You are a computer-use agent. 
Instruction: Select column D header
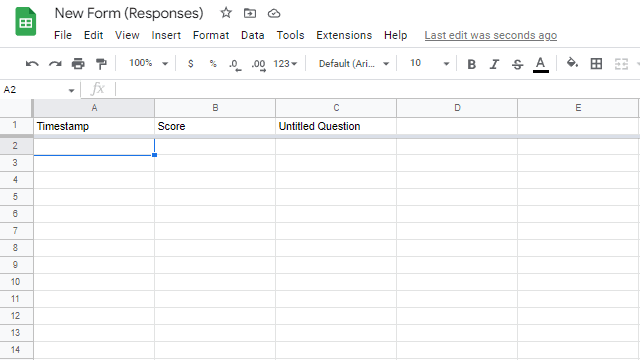(x=457, y=108)
